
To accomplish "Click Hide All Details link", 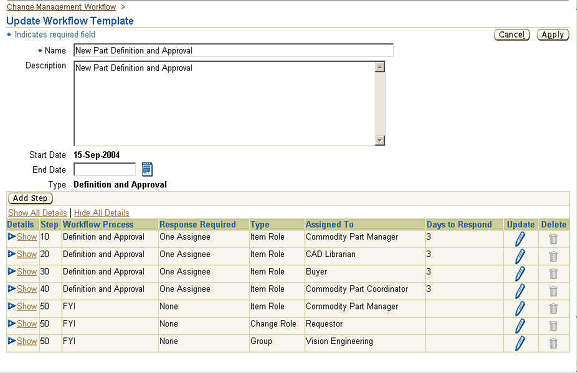I will (x=102, y=213).
